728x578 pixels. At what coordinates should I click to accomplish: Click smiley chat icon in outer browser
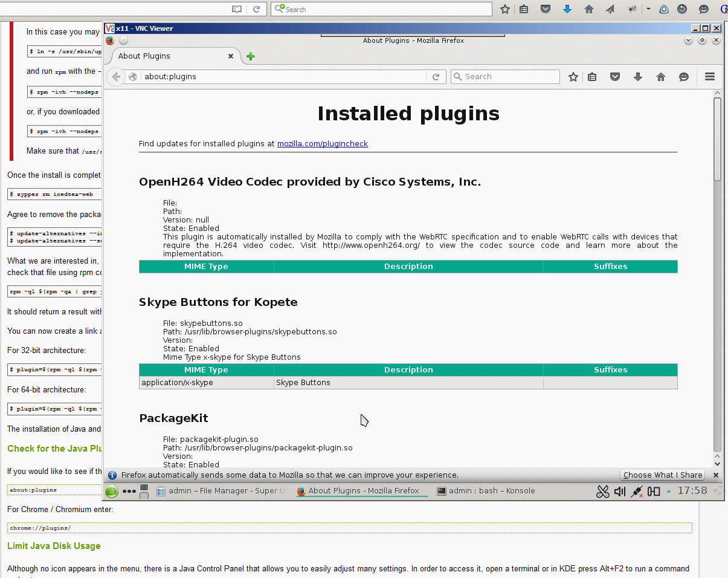[x=704, y=9]
